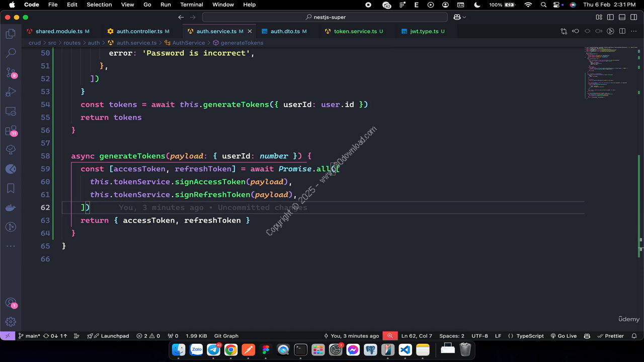Split the editor right
The image size is (644, 362).
[622, 31]
